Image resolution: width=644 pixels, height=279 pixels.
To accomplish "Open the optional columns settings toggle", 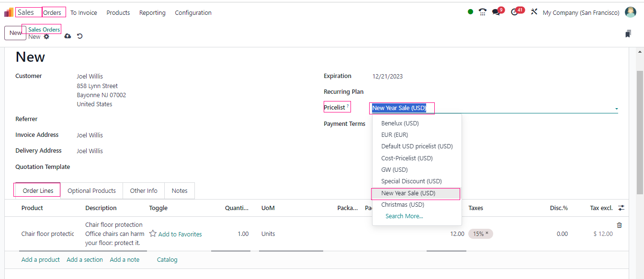I will [621, 208].
